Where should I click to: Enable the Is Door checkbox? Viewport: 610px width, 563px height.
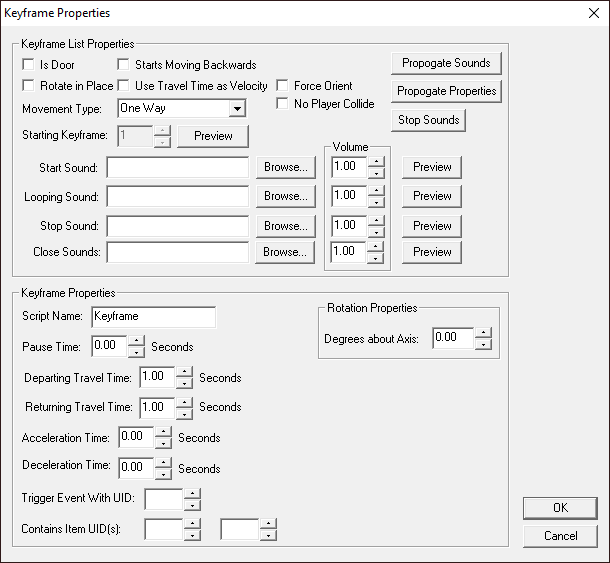point(29,65)
